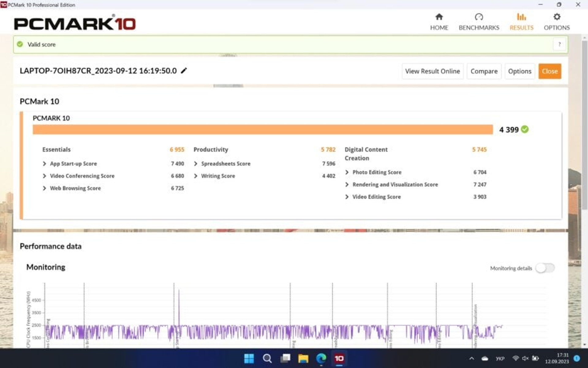This screenshot has width=588, height=368.
Task: Switch to the RESULTS section
Action: click(521, 22)
